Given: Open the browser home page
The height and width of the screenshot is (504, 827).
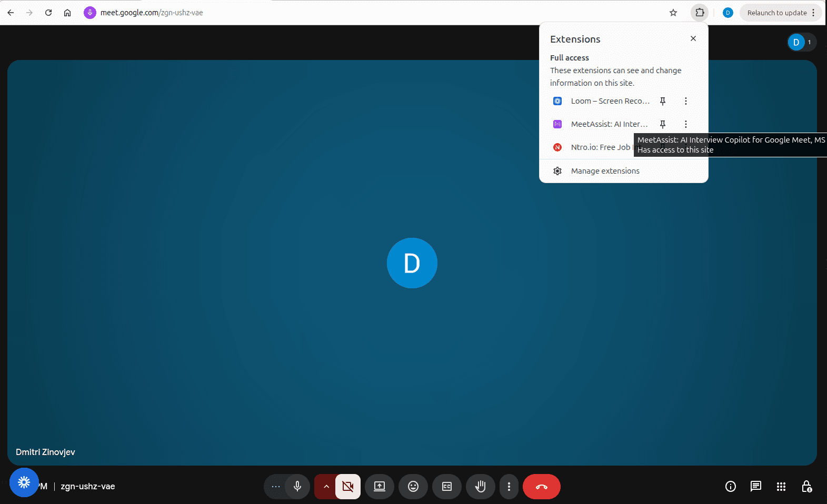Looking at the screenshot, I should pos(67,13).
